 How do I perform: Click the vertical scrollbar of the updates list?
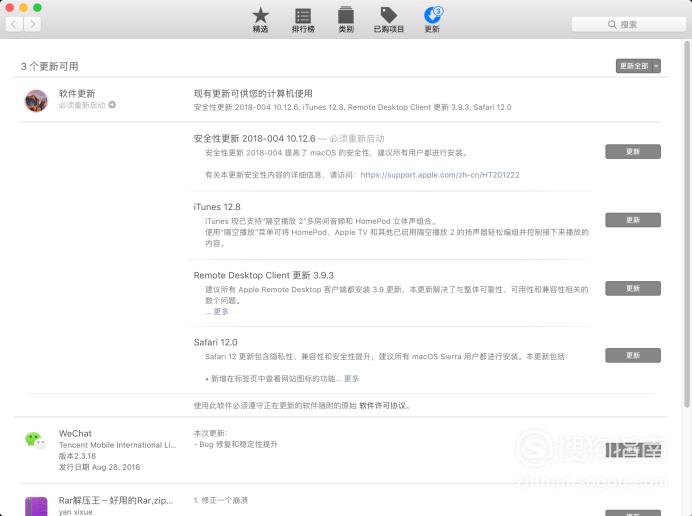click(x=687, y=223)
